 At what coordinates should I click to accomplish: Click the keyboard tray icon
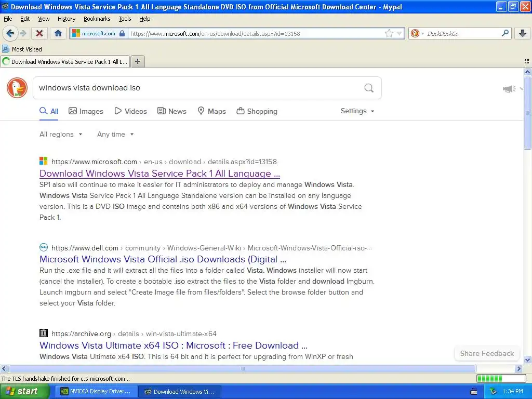click(474, 392)
